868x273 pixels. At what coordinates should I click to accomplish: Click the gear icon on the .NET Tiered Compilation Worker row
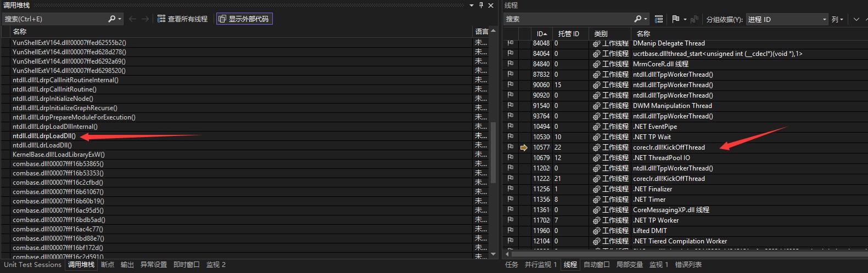pyautogui.click(x=596, y=241)
